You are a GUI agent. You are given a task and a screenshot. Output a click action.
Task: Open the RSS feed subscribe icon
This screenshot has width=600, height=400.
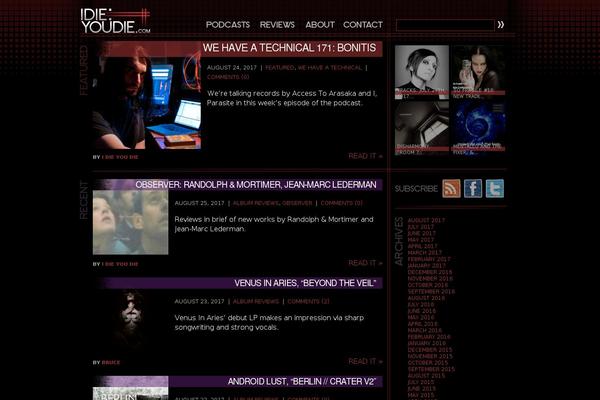point(452,188)
